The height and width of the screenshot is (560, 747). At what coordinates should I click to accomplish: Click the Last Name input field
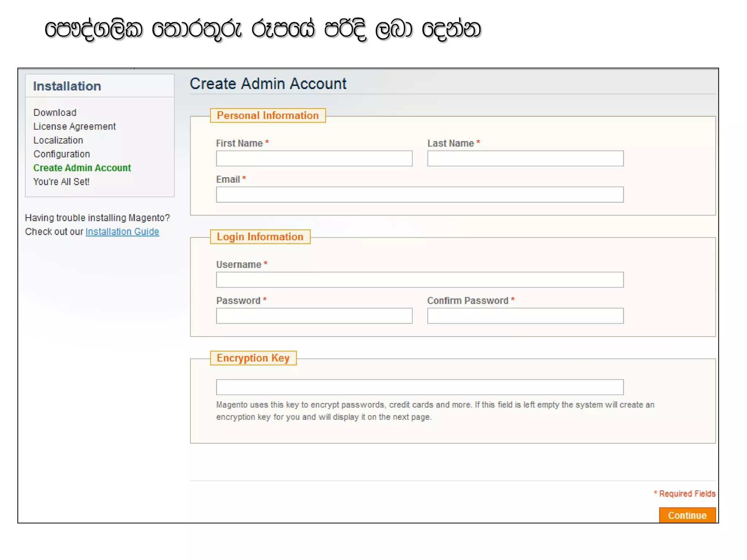pyautogui.click(x=525, y=159)
